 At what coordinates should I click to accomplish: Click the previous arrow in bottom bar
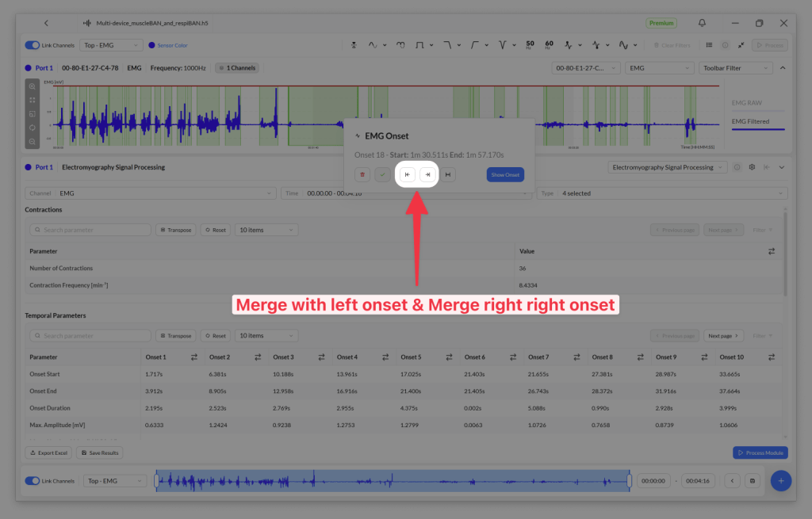click(x=732, y=481)
